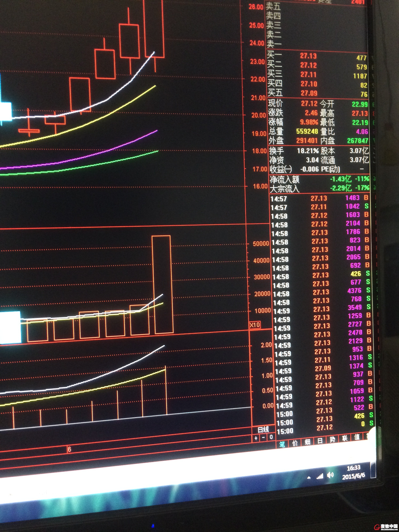Click the 收益(一) value -0.006
This screenshot has height=532, width=399.
tap(310, 169)
